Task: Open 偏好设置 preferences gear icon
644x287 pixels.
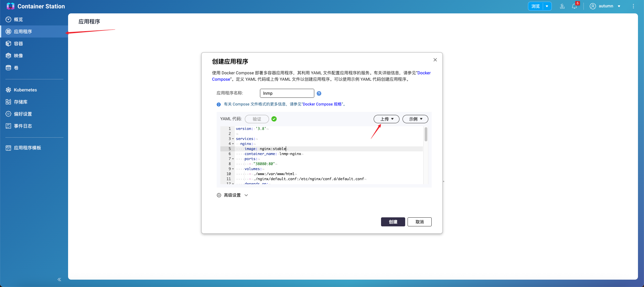Action: pyautogui.click(x=8, y=114)
